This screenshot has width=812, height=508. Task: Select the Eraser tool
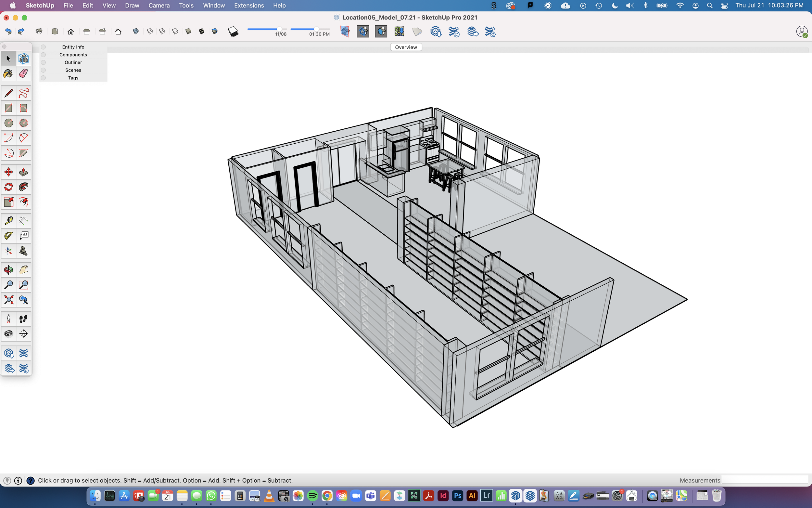coord(23,73)
